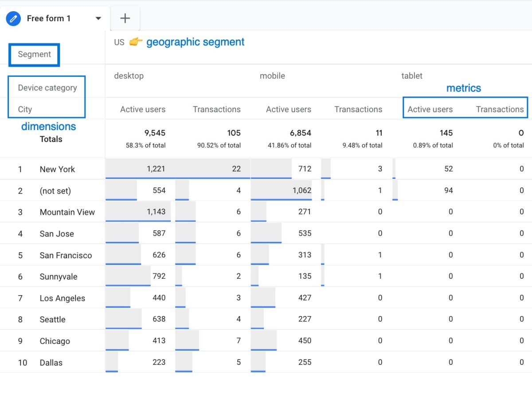Click (not set) tablet active users 94
This screenshot has height=395, width=532.
pos(449,190)
